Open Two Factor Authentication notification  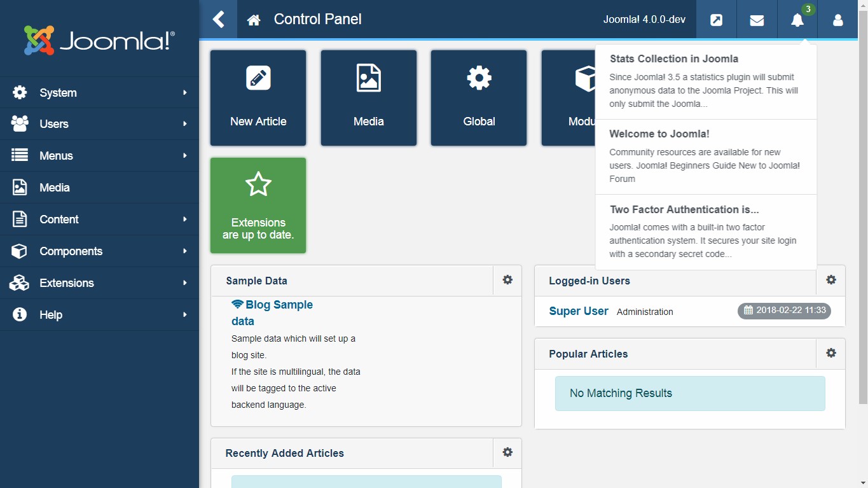[706, 232]
